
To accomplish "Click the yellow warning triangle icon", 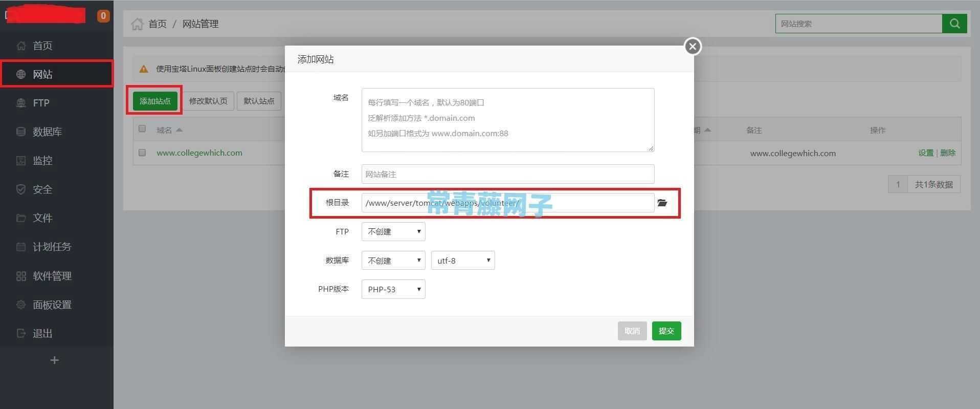I will pyautogui.click(x=144, y=69).
